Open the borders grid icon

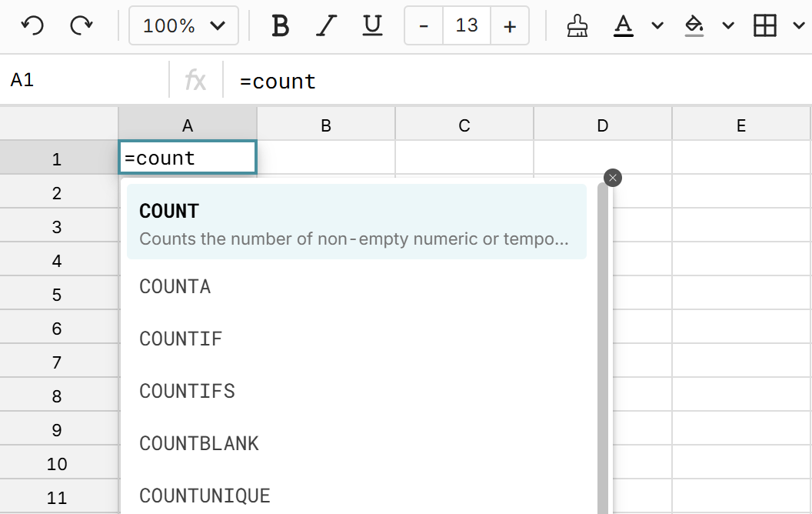pos(765,25)
